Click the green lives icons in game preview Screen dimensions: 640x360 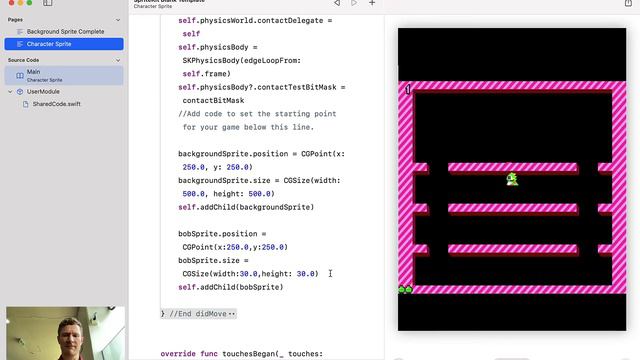405,289
